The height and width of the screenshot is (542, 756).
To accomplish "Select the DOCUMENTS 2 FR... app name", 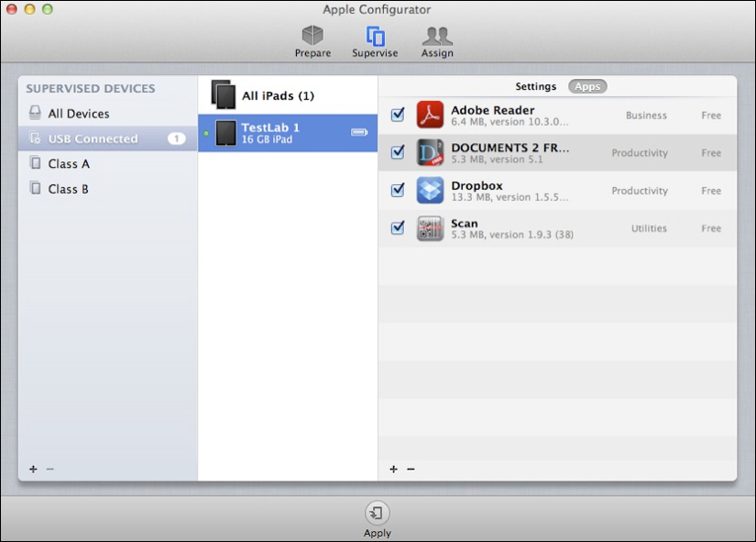I will tap(510, 148).
